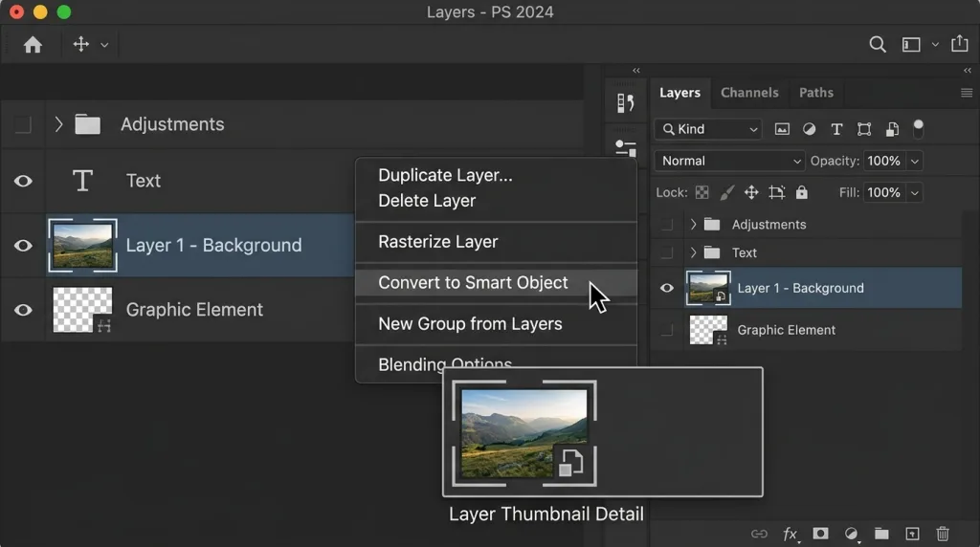This screenshot has width=980, height=547.
Task: Open the brush settings panel icon in dock
Action: pos(625,103)
